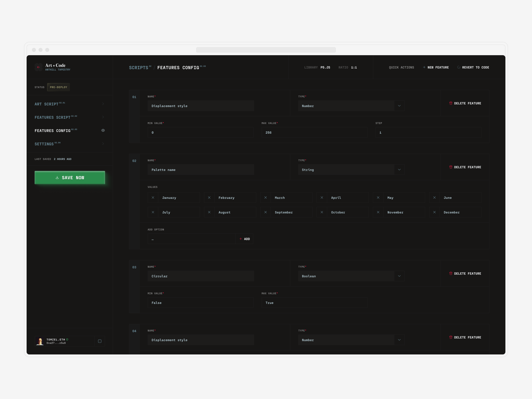Edit the Circular name field
532x399 pixels.
click(x=201, y=276)
